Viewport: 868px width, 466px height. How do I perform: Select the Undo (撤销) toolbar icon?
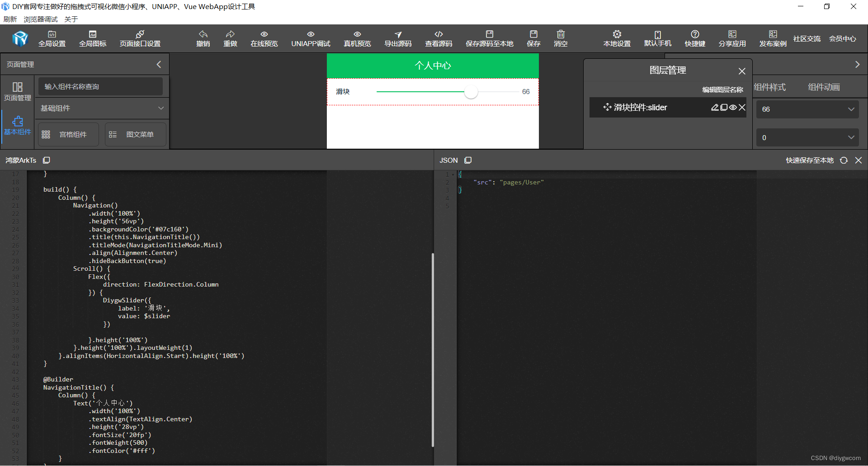pos(203,38)
